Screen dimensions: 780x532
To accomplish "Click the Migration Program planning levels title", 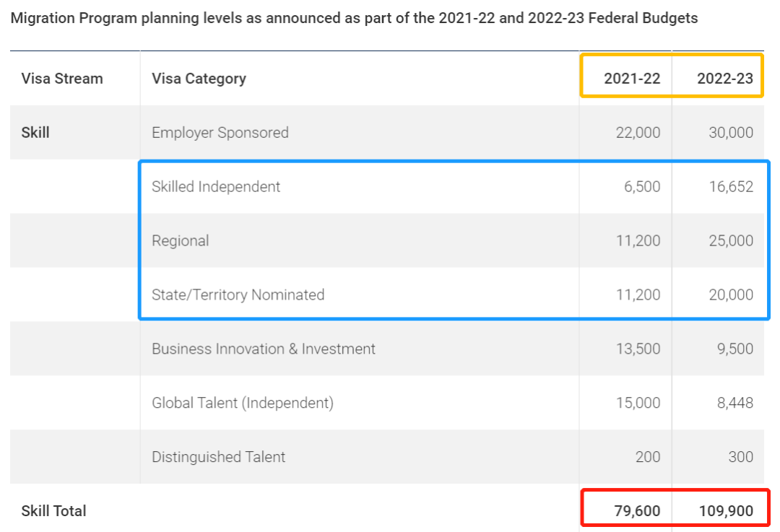I will 354,18.
